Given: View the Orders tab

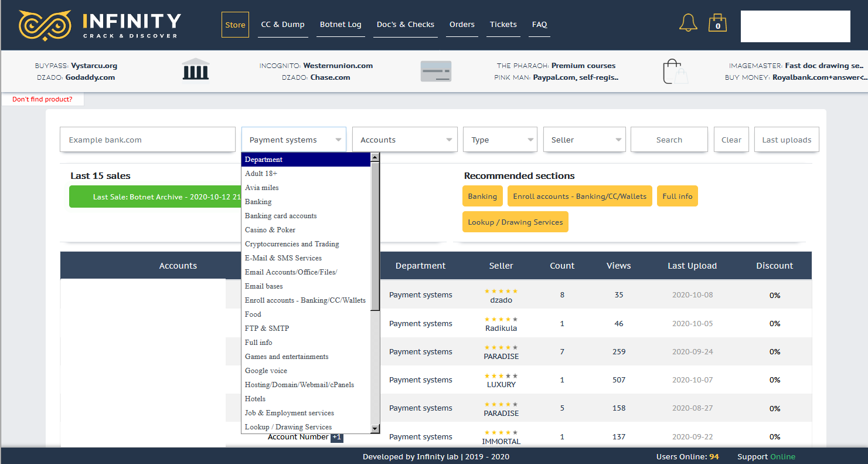Looking at the screenshot, I should point(462,25).
